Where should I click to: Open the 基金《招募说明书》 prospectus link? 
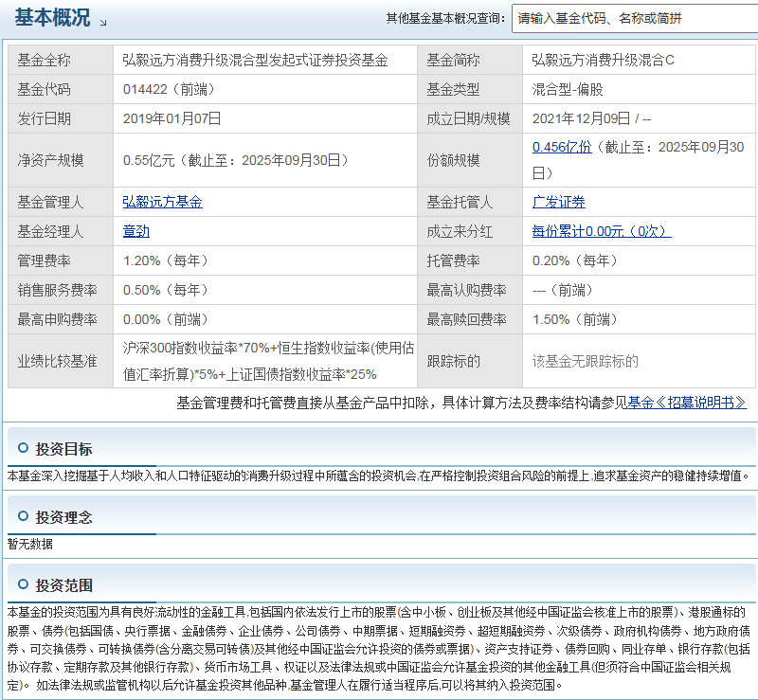click(x=687, y=403)
